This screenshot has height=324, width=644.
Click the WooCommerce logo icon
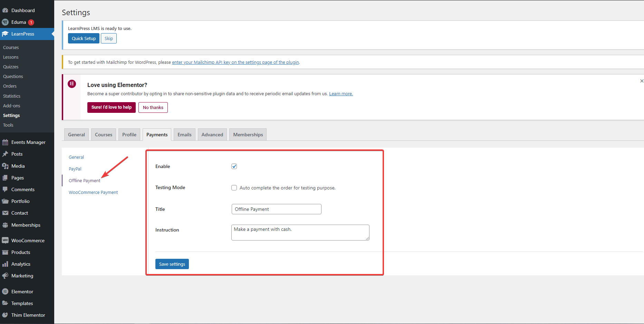point(5,240)
